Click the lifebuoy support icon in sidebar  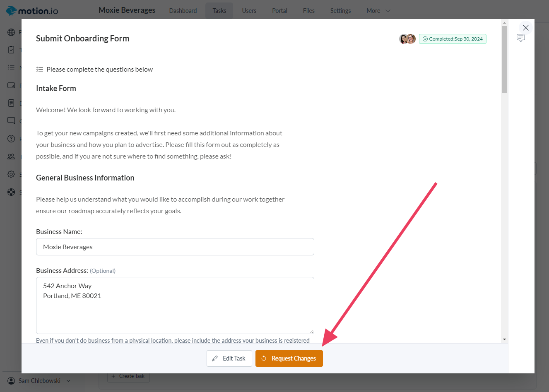[11, 192]
